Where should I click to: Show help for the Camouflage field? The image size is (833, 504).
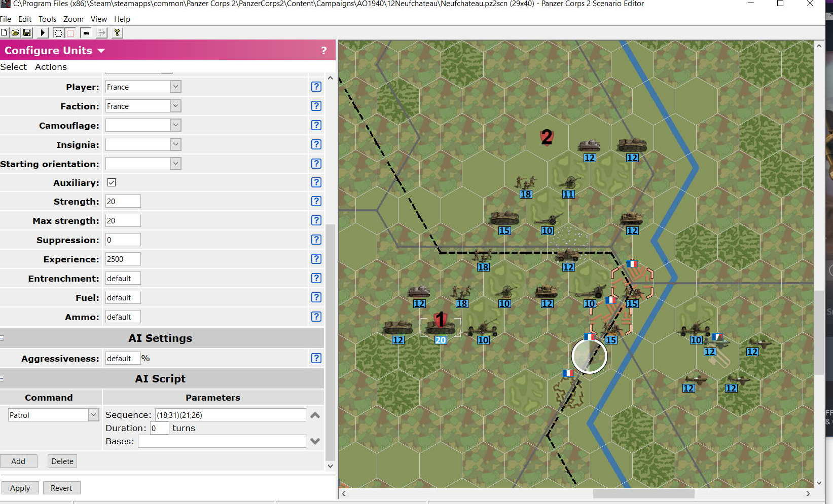tap(316, 125)
